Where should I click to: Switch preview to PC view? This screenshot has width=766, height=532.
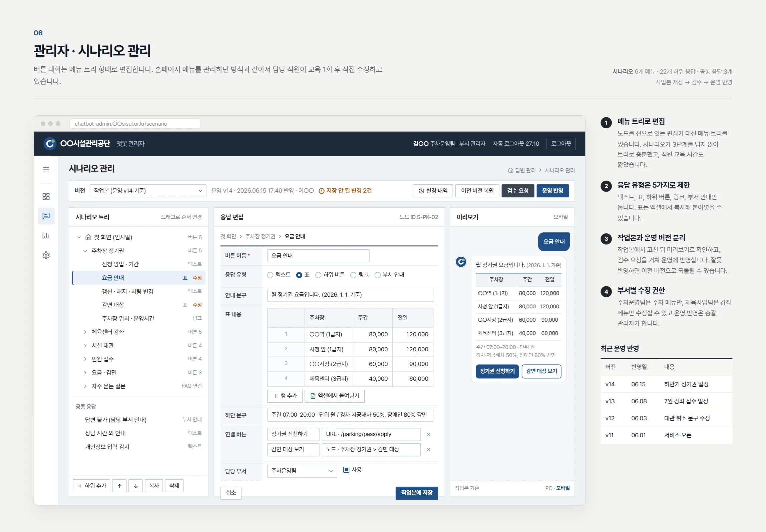548,488
